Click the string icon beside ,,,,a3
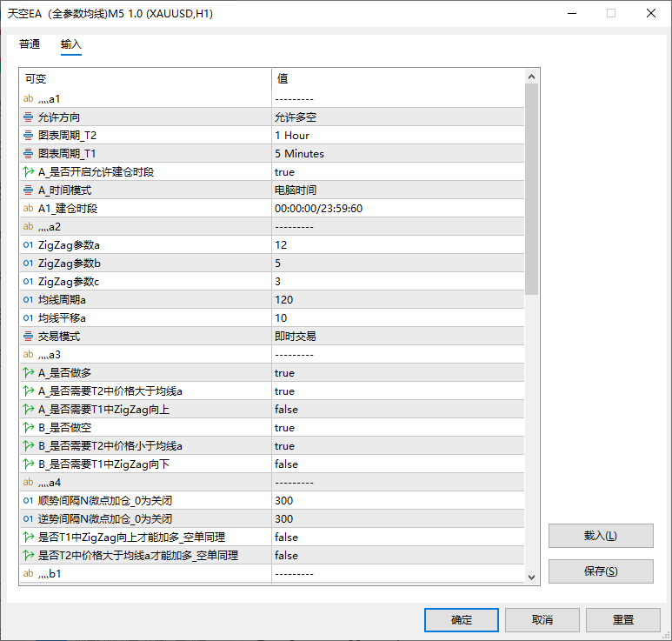This screenshot has width=672, height=641. point(29,354)
